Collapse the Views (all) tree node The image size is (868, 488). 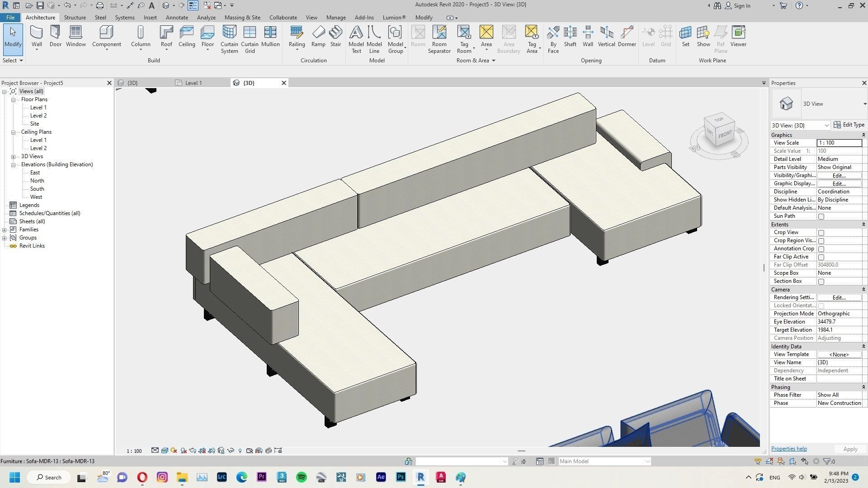(x=5, y=91)
